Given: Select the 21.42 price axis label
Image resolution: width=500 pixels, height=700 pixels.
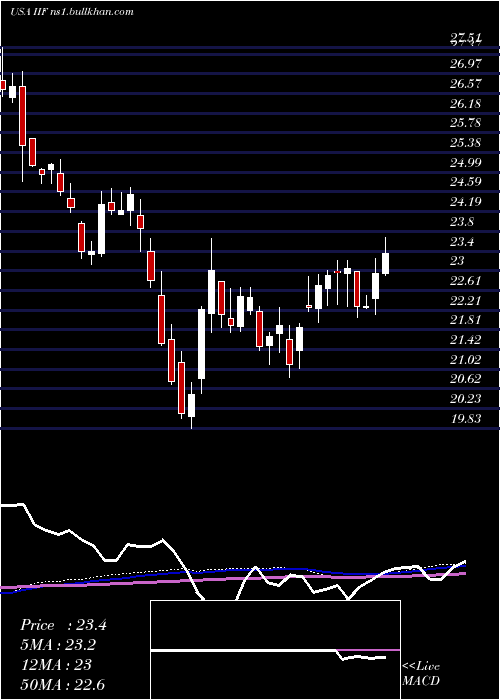Looking at the screenshot, I should tap(466, 340).
